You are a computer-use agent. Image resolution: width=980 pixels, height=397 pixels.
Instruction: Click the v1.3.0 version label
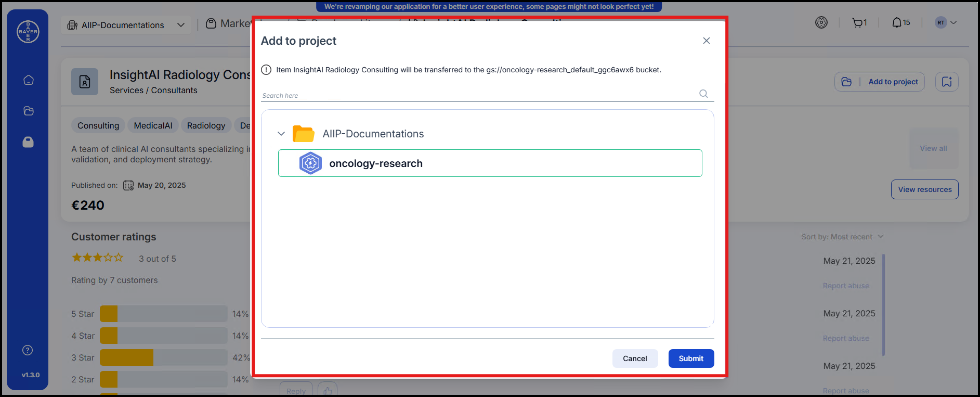click(x=31, y=375)
